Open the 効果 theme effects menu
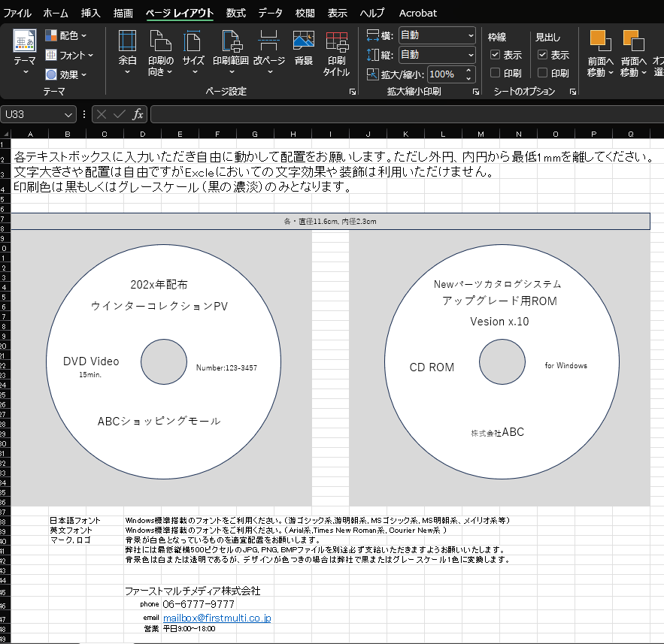The height and width of the screenshot is (644, 664). click(x=66, y=74)
